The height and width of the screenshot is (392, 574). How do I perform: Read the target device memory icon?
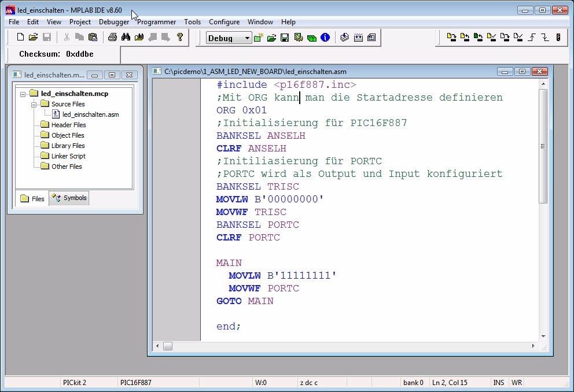465,38
